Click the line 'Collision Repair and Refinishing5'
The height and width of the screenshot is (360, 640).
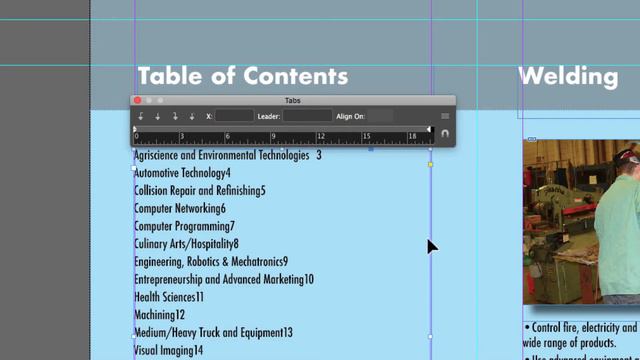200,191
